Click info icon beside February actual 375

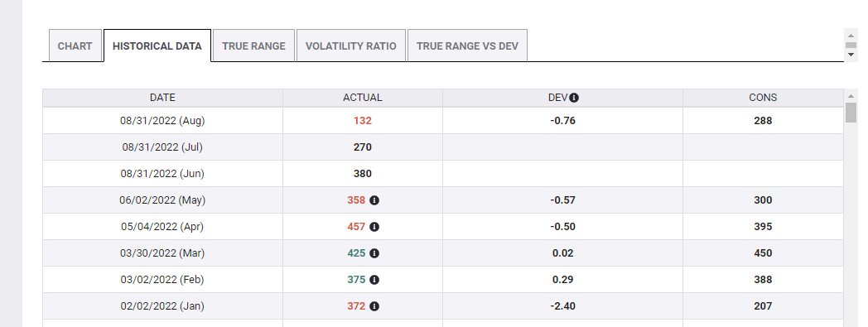[374, 280]
